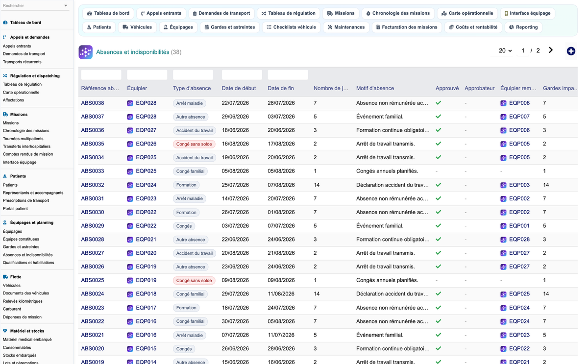Viewport: 588px width, 364px height.
Task: Open absence record ABS0033
Action: [x=93, y=171]
